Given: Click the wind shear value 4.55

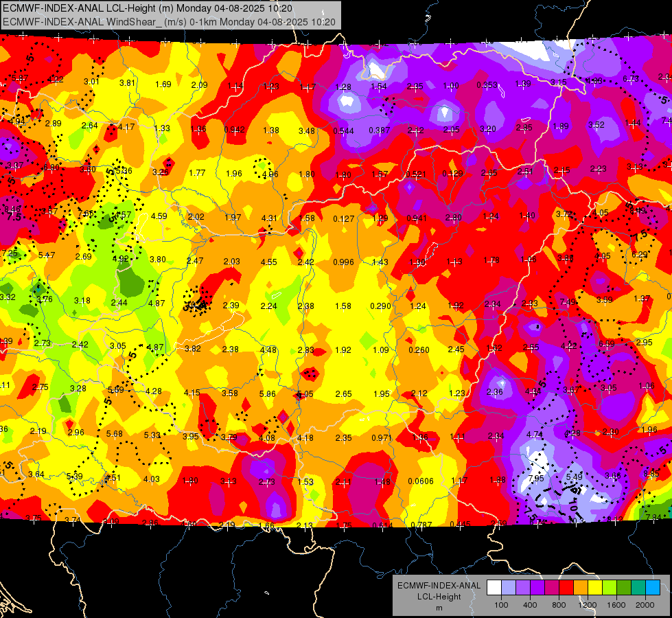Looking at the screenshot, I should [268, 262].
